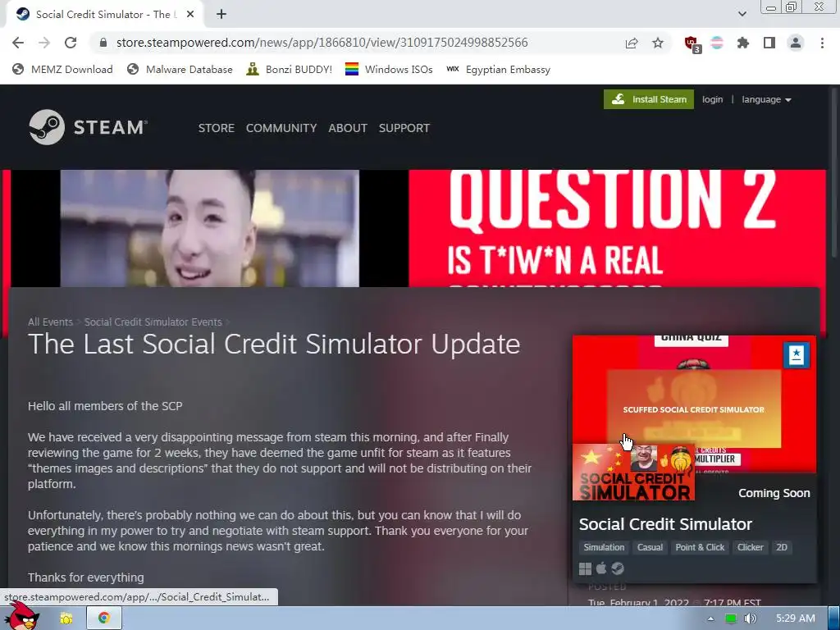Select the Social Credit Simulator browser tab
Viewport: 840px width, 630px height.
[104, 15]
